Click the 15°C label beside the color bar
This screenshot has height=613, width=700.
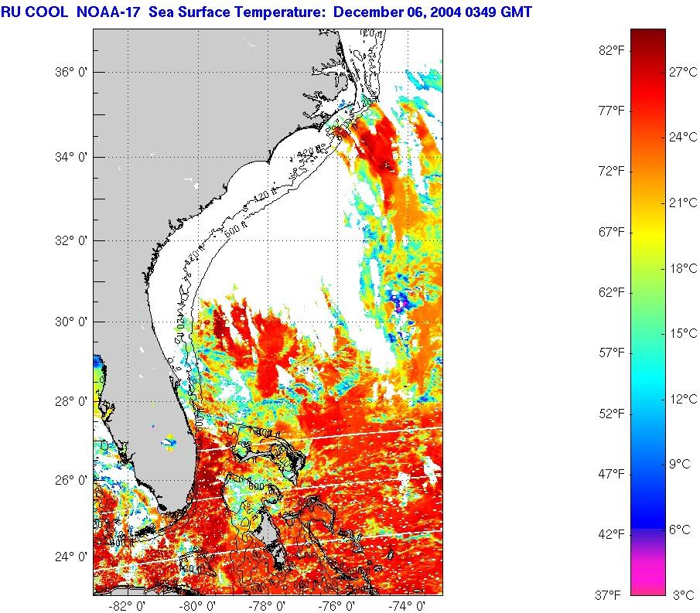point(683,333)
